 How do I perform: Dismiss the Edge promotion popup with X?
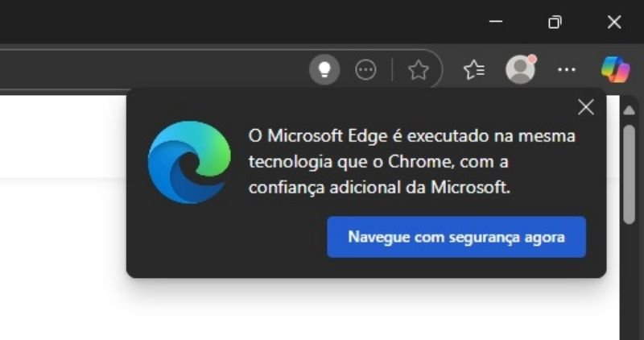point(586,108)
